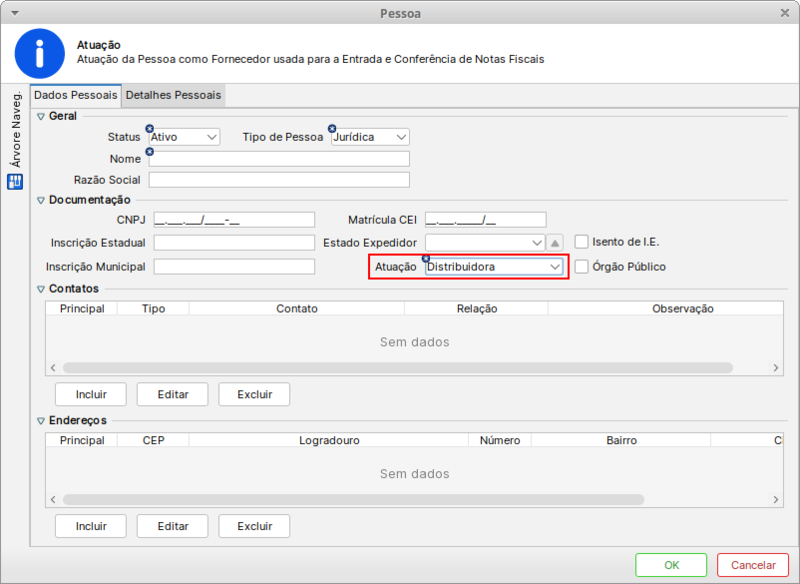Click the right scroll arrow in Contatos table
Screen dimensions: 800x584
[x=776, y=368]
